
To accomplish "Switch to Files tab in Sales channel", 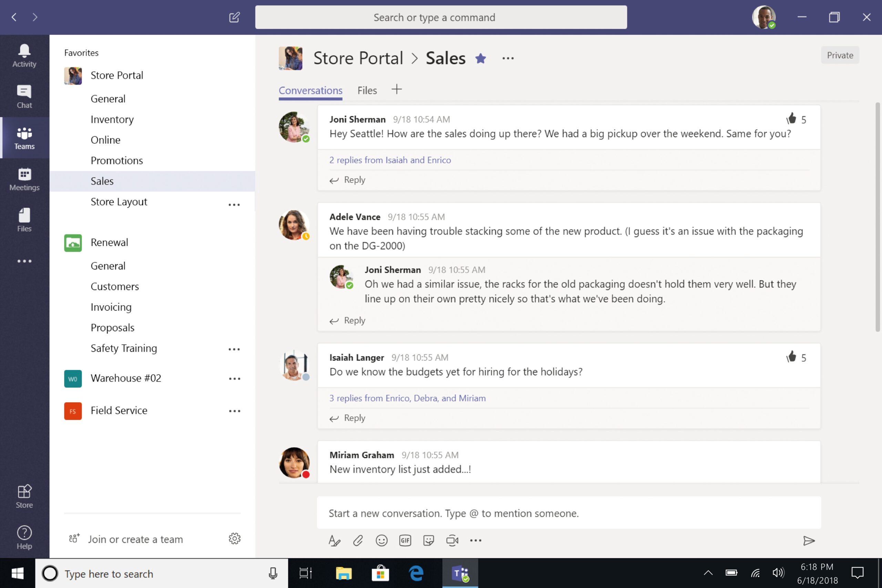I will [367, 90].
